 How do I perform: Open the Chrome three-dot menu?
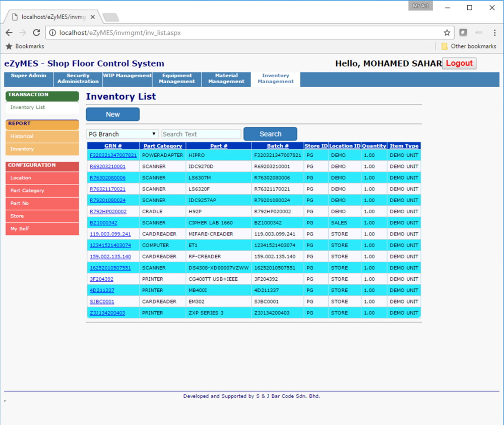click(x=494, y=33)
